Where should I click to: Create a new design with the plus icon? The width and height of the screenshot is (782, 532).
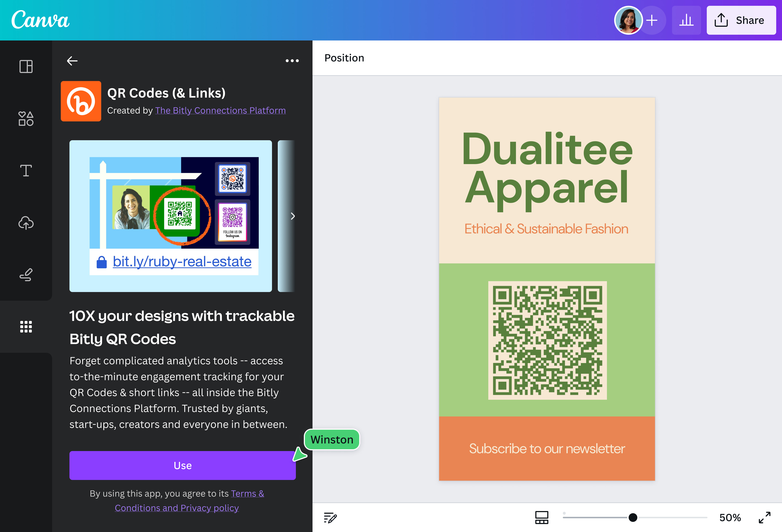(652, 20)
